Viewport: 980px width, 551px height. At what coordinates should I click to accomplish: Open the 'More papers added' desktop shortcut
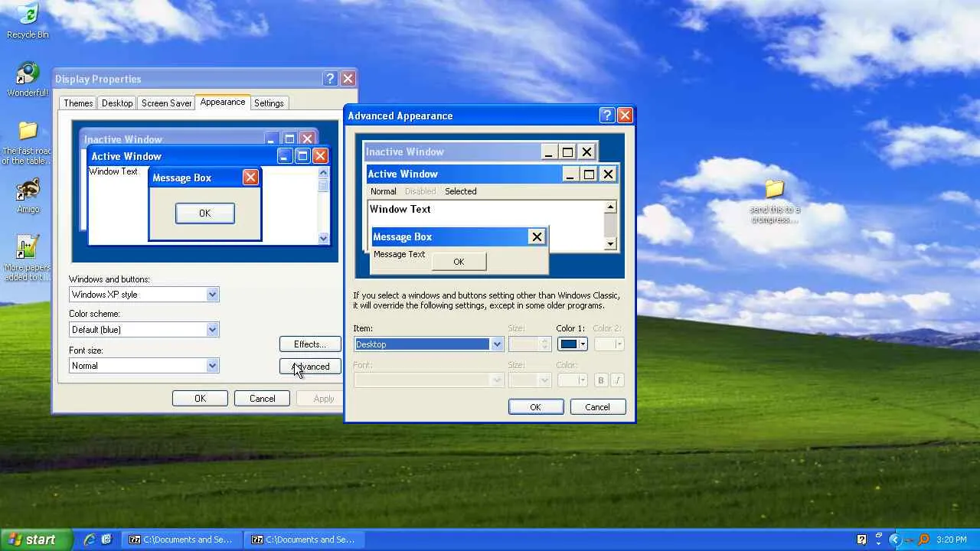[27, 258]
